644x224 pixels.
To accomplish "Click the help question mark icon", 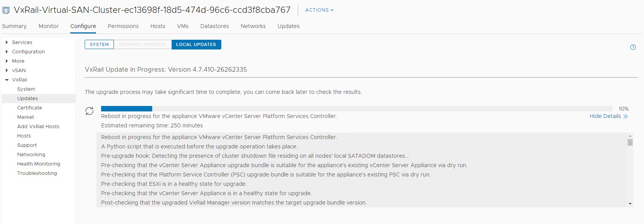I will (x=633, y=47).
